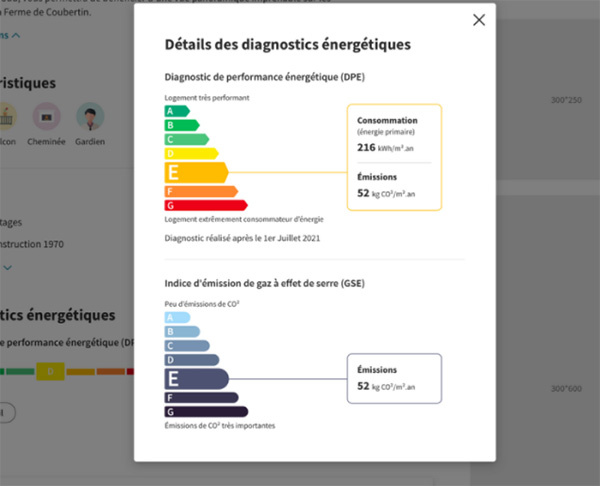The height and width of the screenshot is (486, 600).
Task: Click the Émissions 52 kg value in DPE box
Action: point(384,193)
